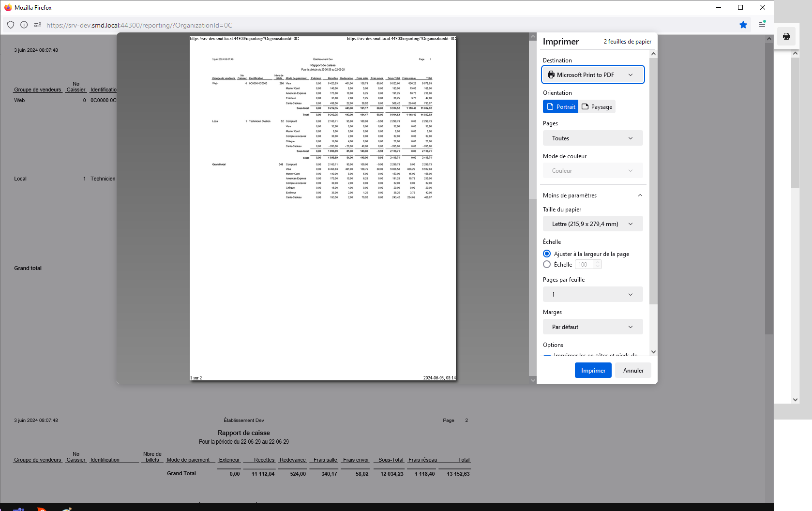Open the Destination printer dropdown
The height and width of the screenshot is (511, 812).
(x=592, y=75)
